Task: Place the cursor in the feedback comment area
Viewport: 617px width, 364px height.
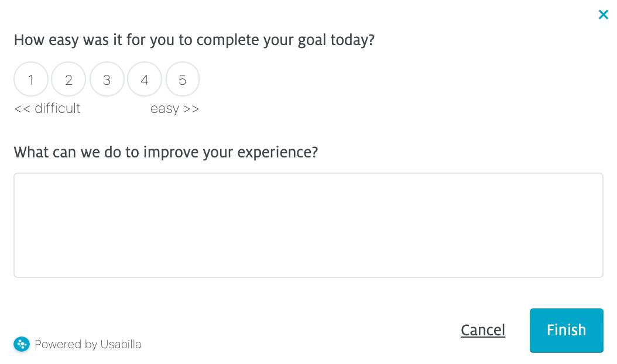Action: pos(308,225)
